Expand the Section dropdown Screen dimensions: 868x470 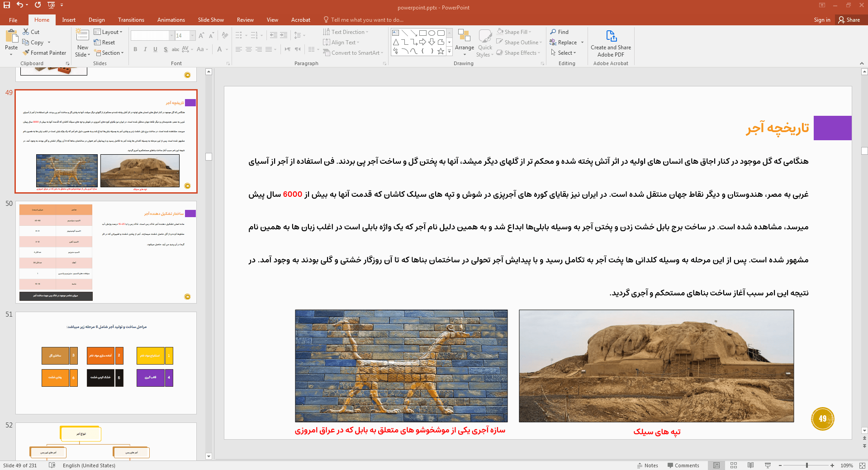pyautogui.click(x=109, y=53)
